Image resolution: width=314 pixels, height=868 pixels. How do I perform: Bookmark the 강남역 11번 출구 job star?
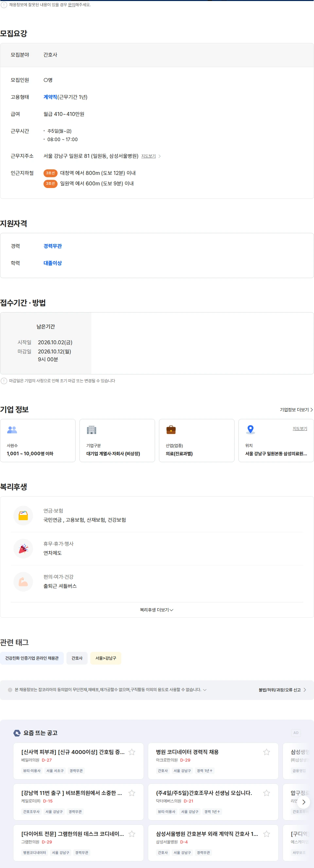coord(132,793)
